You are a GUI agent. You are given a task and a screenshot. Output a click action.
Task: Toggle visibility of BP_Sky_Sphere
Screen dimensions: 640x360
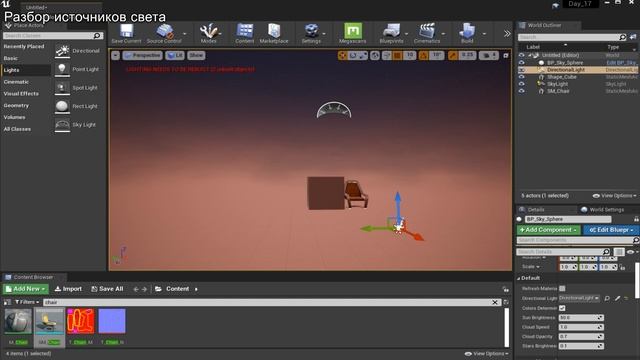pyautogui.click(x=522, y=62)
